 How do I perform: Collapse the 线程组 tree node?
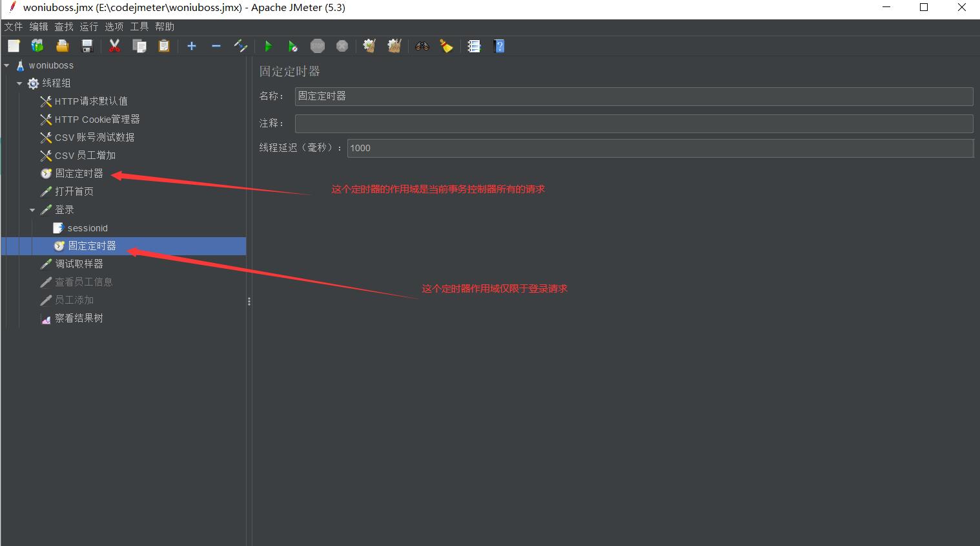coord(19,83)
